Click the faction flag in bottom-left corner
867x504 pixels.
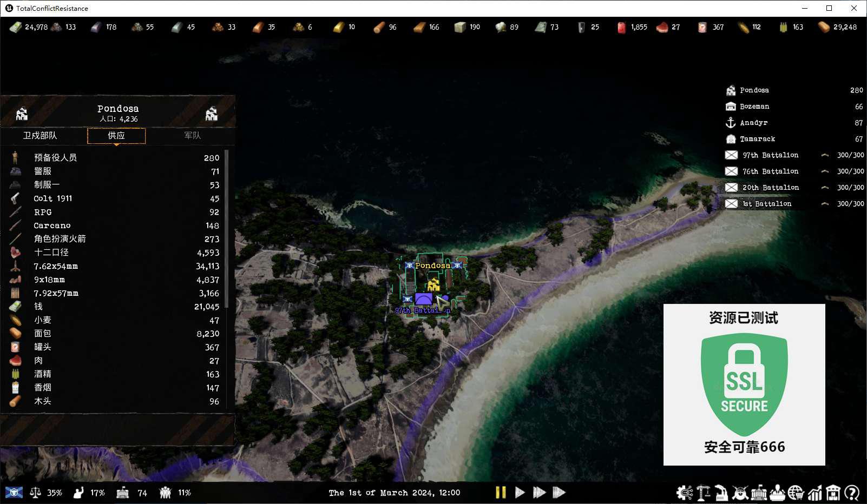point(14,493)
